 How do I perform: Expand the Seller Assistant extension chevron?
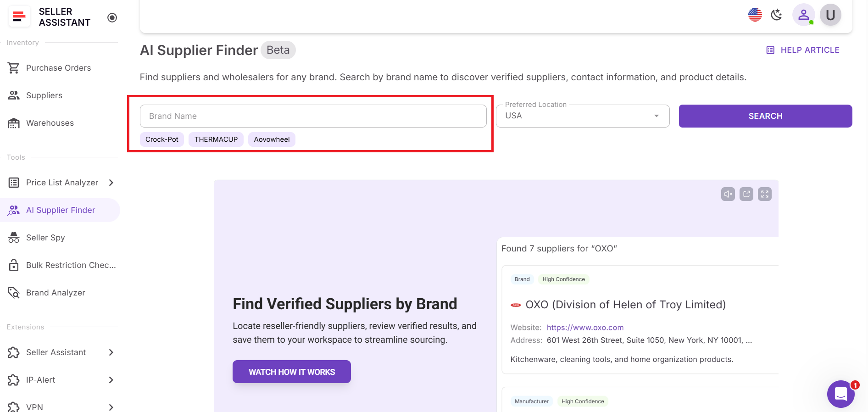pyautogui.click(x=111, y=352)
